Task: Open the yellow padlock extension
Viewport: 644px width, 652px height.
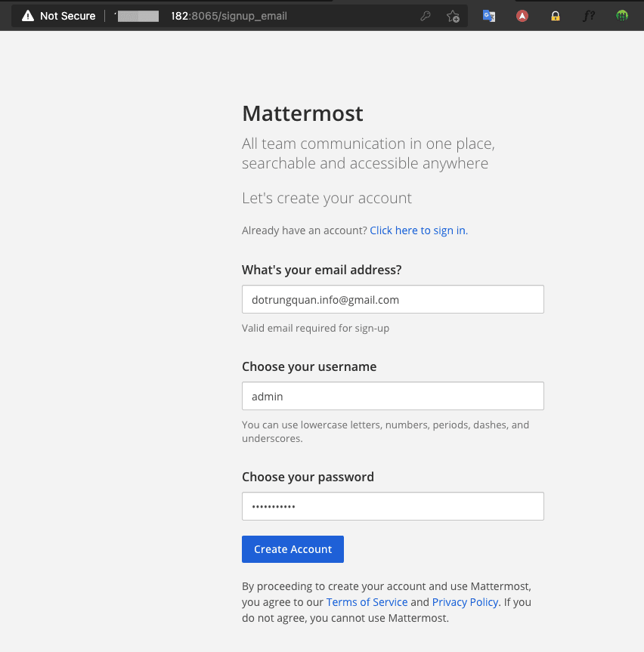Action: pyautogui.click(x=556, y=16)
